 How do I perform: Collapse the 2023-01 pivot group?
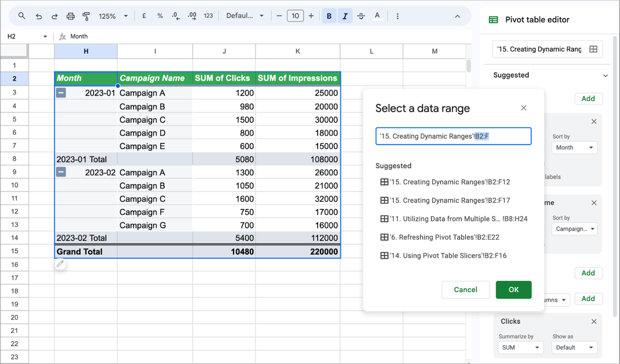[x=61, y=93]
